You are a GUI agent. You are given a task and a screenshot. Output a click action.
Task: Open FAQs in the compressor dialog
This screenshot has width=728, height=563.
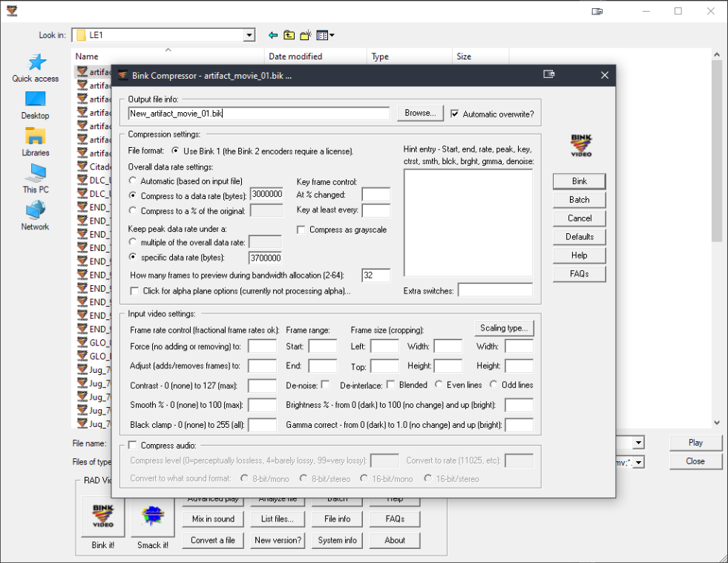(580, 274)
